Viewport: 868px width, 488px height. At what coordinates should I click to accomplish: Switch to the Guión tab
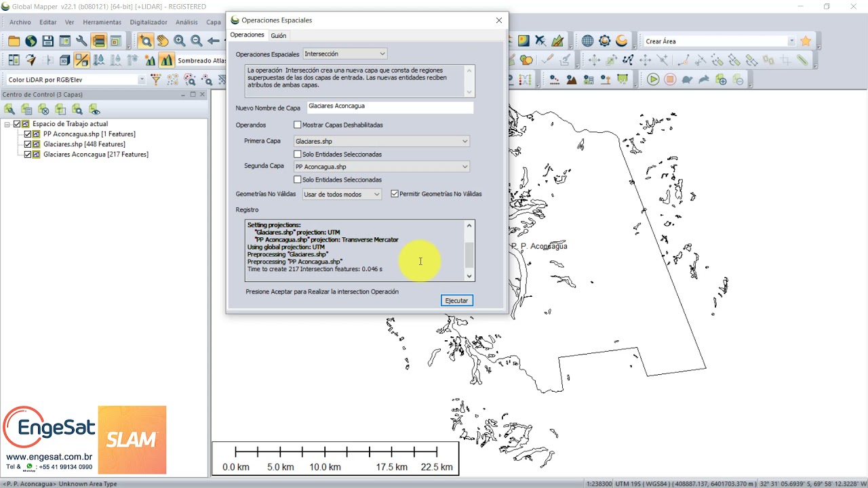pos(278,35)
